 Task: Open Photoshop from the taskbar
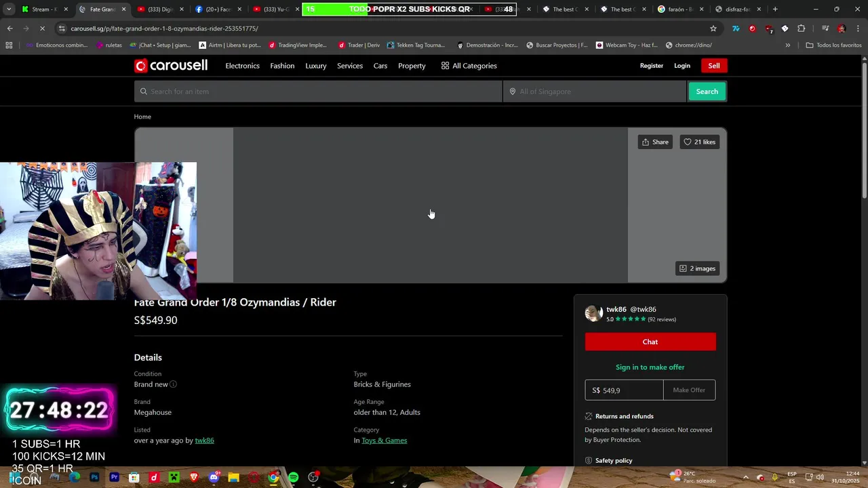(x=94, y=477)
